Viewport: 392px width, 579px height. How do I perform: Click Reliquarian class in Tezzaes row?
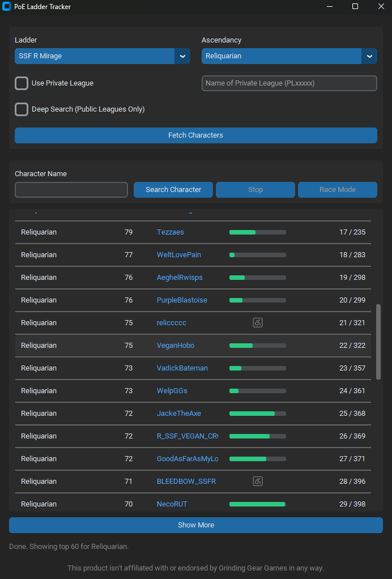(39, 232)
